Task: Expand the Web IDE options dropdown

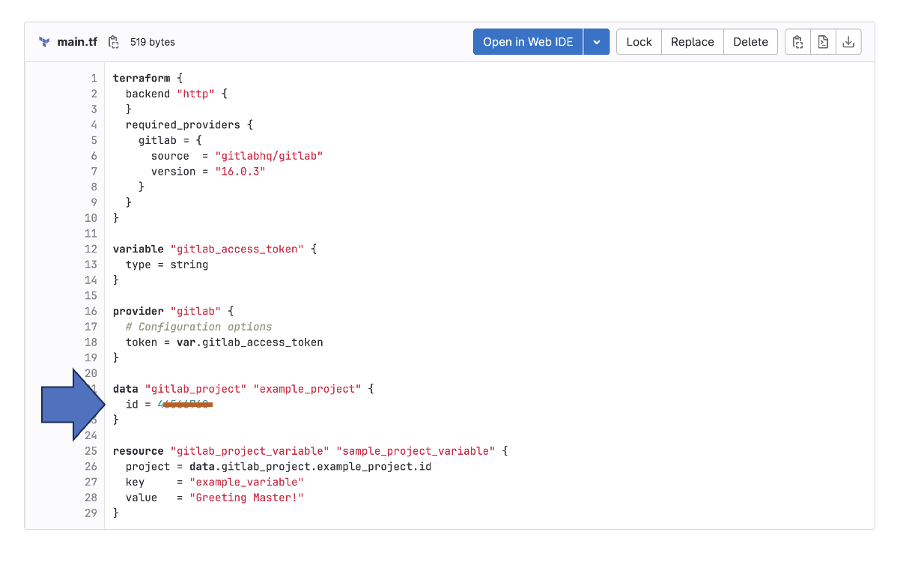Action: [597, 42]
